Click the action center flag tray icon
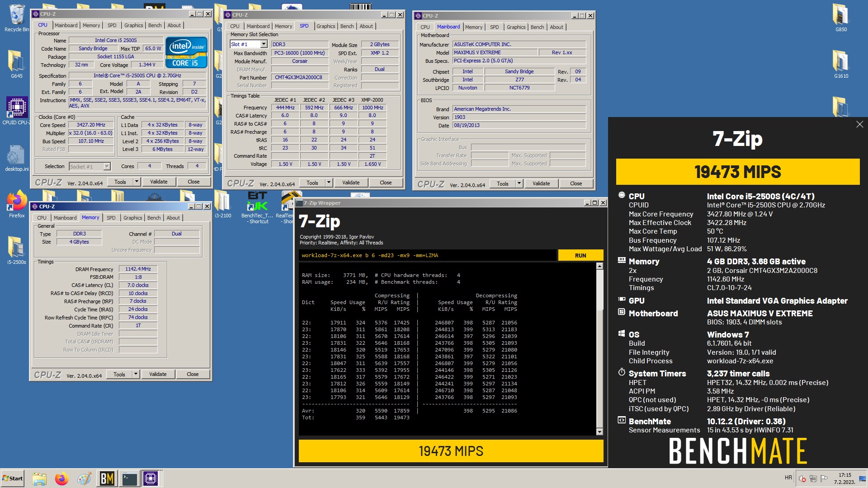 (824, 479)
